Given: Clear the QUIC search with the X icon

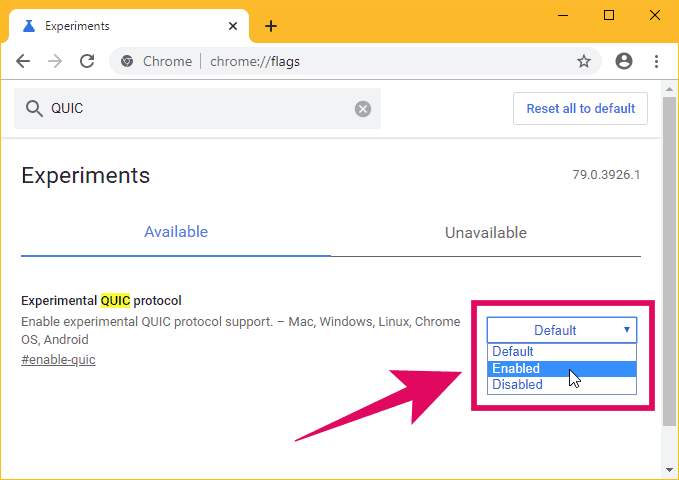Looking at the screenshot, I should tap(363, 109).
